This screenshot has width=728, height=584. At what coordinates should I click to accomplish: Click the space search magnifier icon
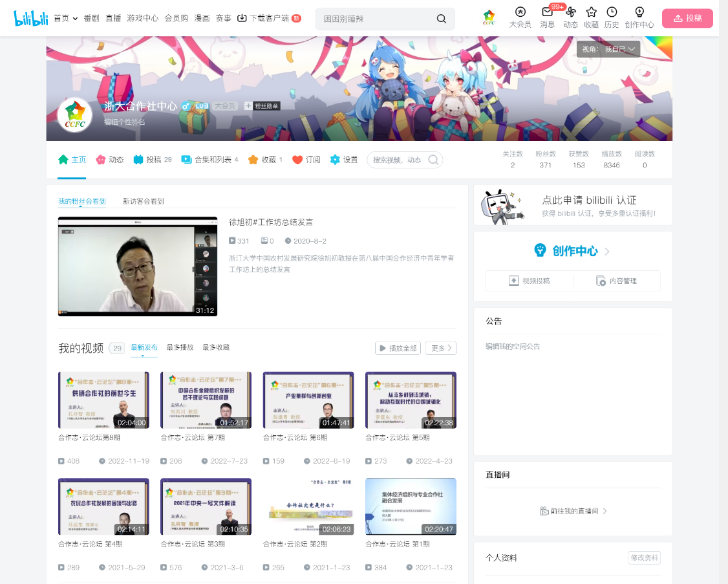click(433, 160)
